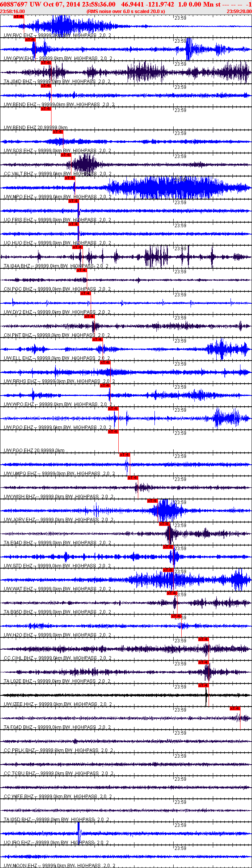Image resolution: width=252 pixels, height=868 pixels.
Task: Click the red pick marker on UW.SOS trace
Action: [58, 132]
